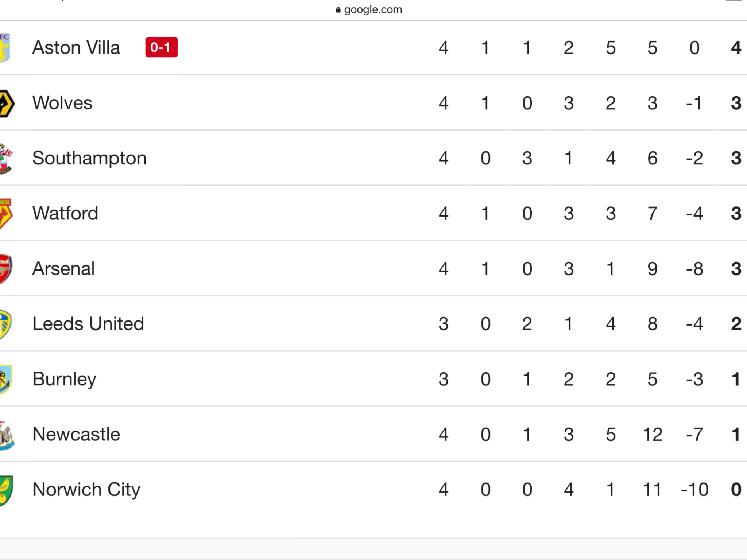The width and height of the screenshot is (747, 560).
Task: Open the Wolves team link
Action: 62,103
